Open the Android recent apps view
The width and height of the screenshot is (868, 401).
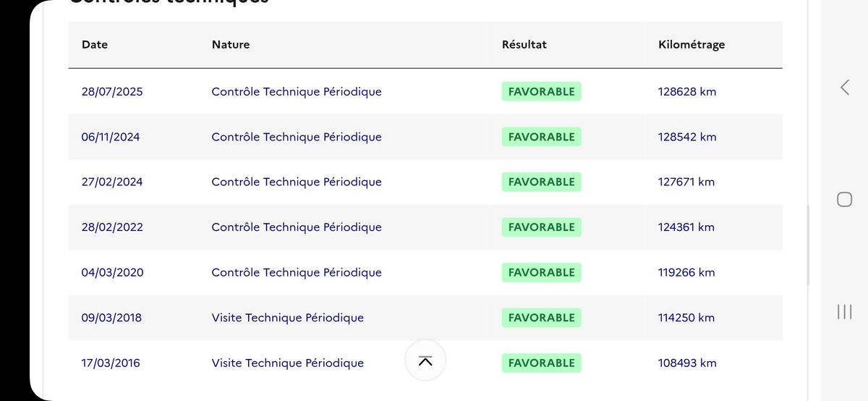pyautogui.click(x=844, y=312)
